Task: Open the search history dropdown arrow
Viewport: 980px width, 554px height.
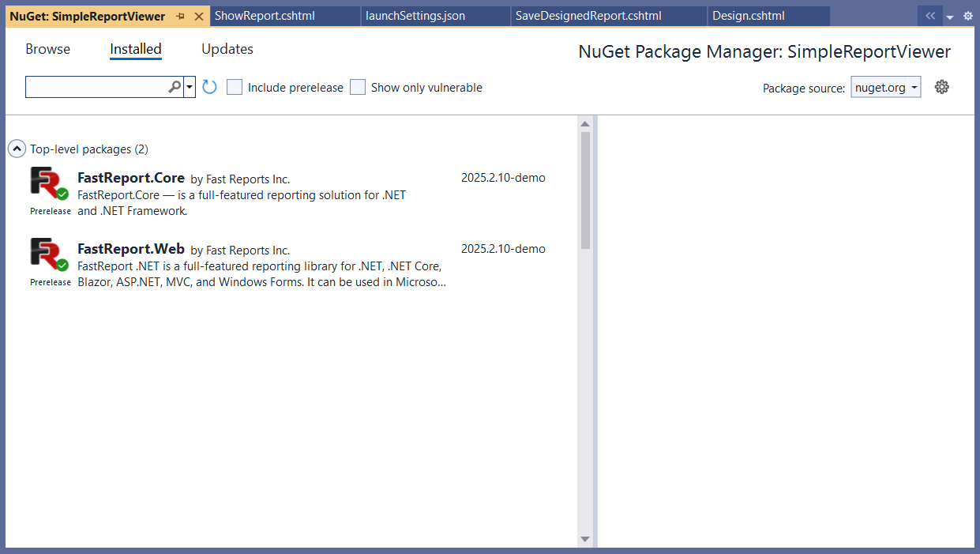Action: [x=190, y=87]
